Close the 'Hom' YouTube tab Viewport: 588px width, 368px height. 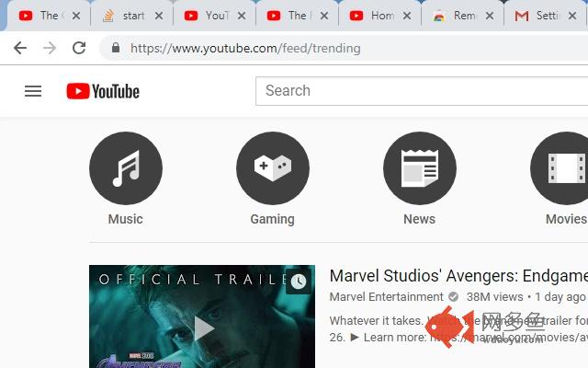407,16
